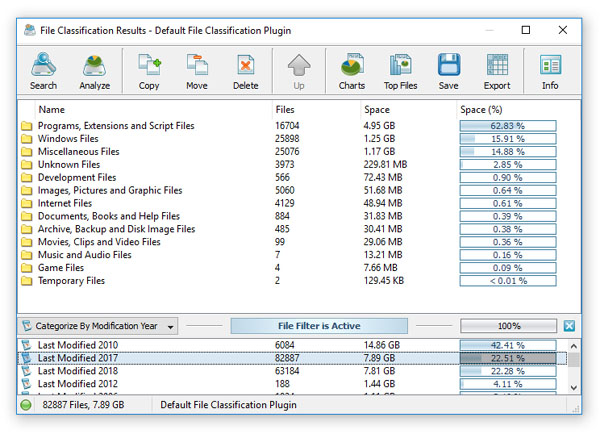Select the Last Modified 2017 row
Screen dimensions: 600x434
click(x=292, y=358)
